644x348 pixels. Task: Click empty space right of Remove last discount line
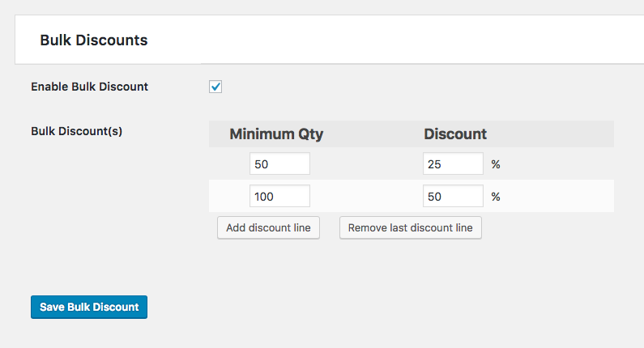[551, 228]
